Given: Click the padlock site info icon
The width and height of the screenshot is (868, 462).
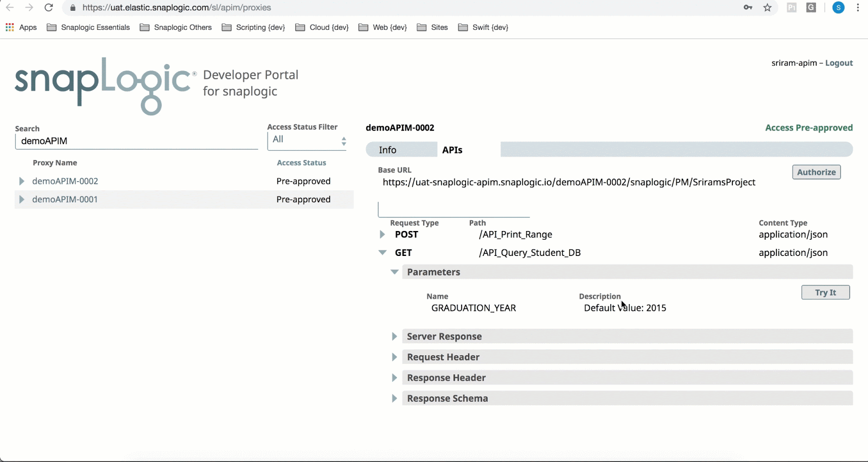Looking at the screenshot, I should pyautogui.click(x=73, y=8).
